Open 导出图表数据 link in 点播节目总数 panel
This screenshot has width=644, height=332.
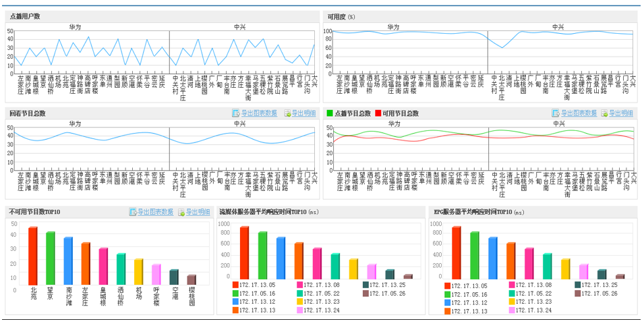click(579, 113)
